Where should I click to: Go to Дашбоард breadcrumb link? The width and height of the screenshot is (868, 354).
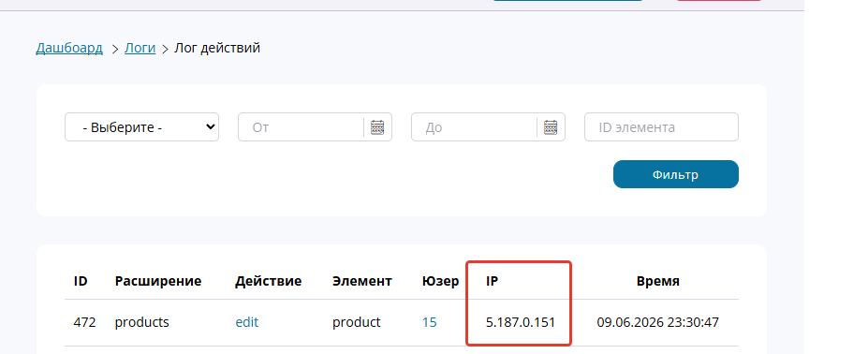coord(69,48)
